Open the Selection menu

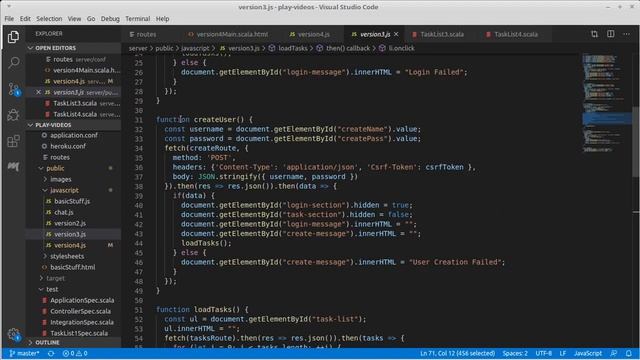pos(49,19)
